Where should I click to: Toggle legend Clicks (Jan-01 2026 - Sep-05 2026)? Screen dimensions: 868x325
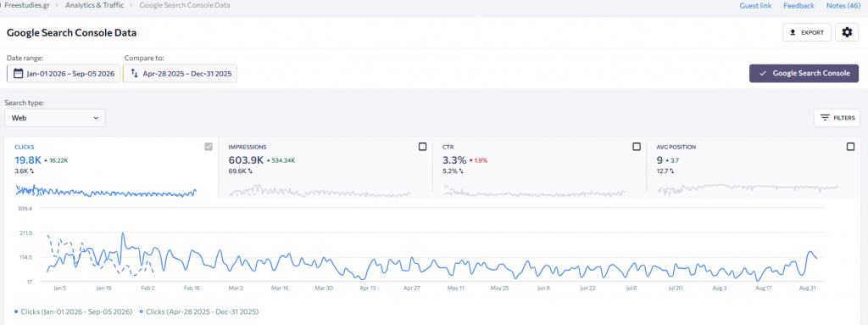tap(73, 311)
